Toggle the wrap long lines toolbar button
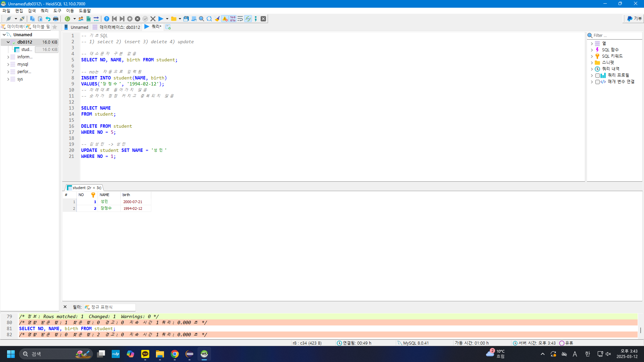644x362 pixels. pos(240,19)
